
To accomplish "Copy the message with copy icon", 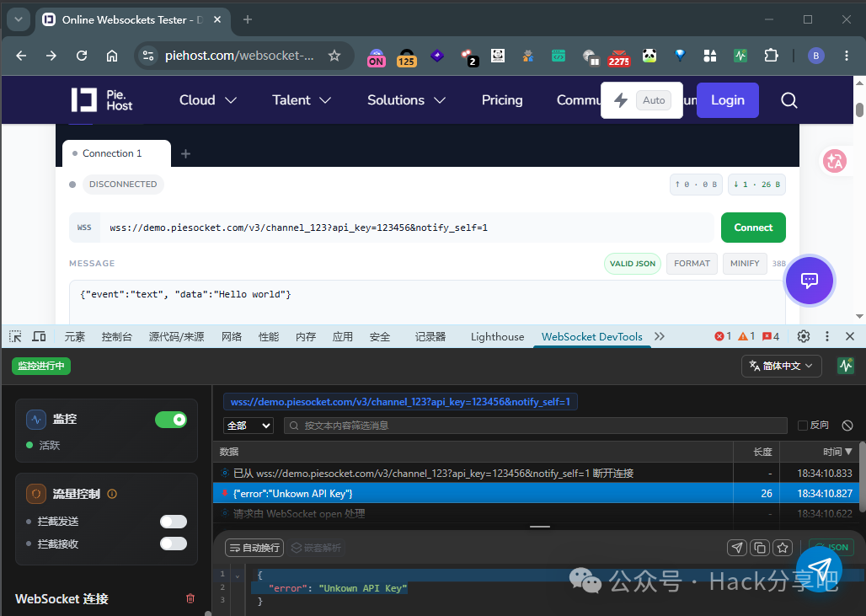I will coord(760,548).
